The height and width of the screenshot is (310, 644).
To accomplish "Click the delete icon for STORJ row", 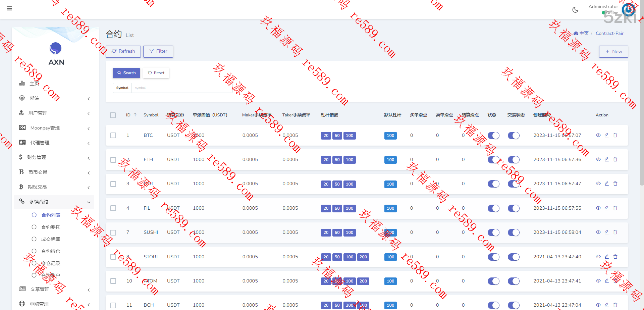I will click(x=615, y=257).
